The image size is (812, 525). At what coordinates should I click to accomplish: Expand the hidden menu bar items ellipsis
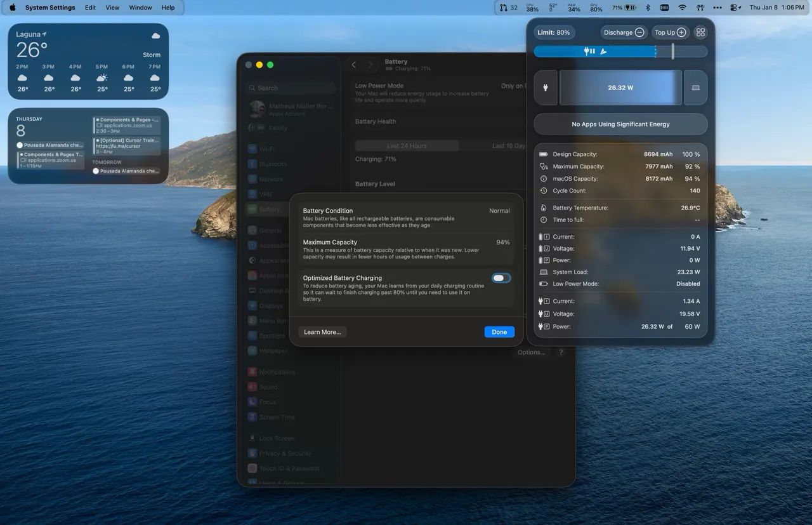[717, 8]
